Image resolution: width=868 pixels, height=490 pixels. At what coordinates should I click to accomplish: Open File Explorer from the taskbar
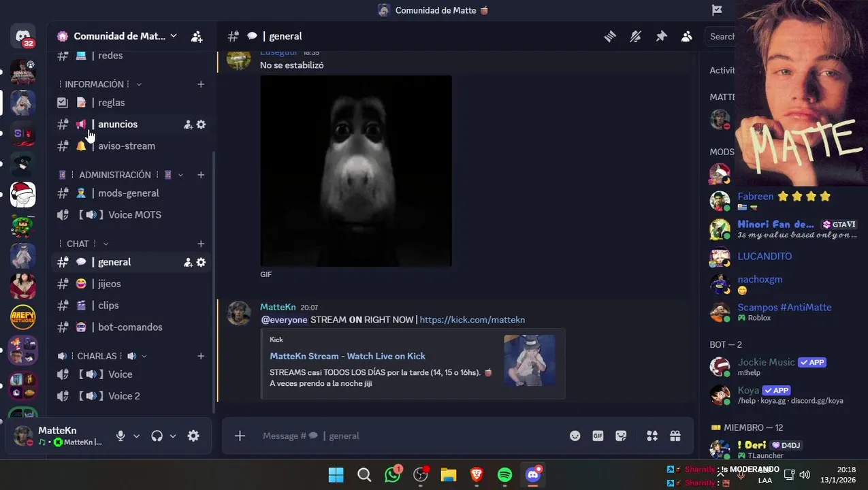pos(449,474)
